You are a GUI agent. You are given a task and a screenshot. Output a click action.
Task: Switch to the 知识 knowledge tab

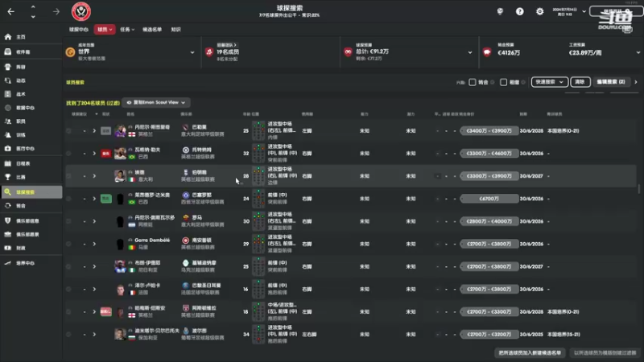[x=175, y=30]
